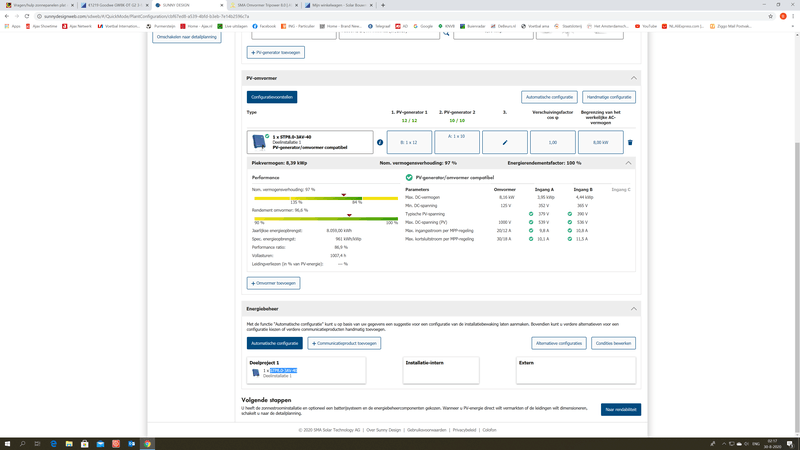This screenshot has width=800, height=450.
Task: Open the Apps bookmark shortcut
Action: click(x=12, y=26)
